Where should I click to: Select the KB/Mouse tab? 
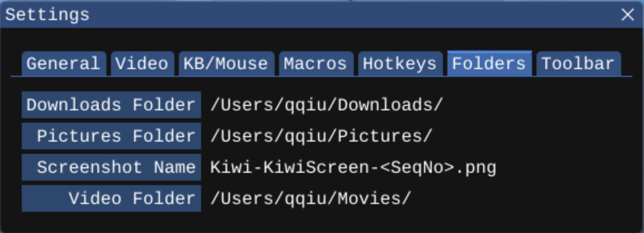(226, 64)
